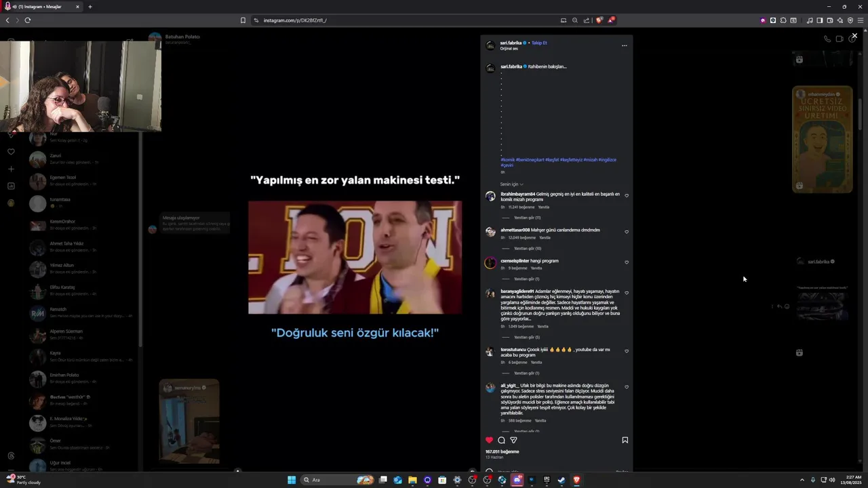Image resolution: width=868 pixels, height=488 pixels.
Task: Expand 11 replies under ibrahimbayram84's comment
Action: point(527,218)
